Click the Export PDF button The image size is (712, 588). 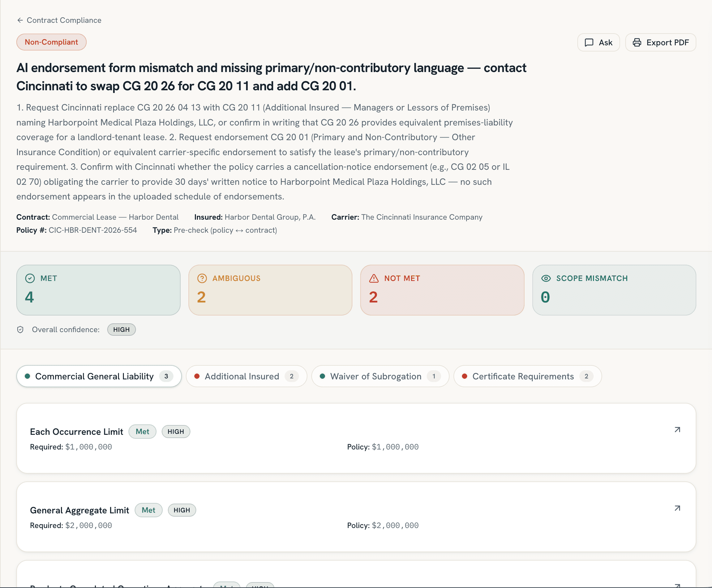660,42
